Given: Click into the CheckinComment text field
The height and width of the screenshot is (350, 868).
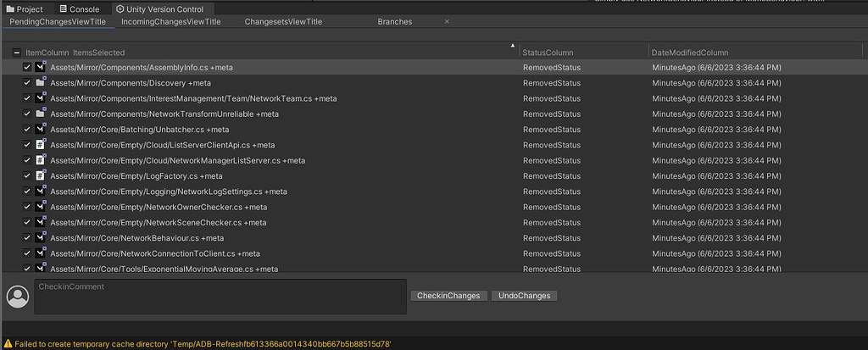Looking at the screenshot, I should coord(220,298).
